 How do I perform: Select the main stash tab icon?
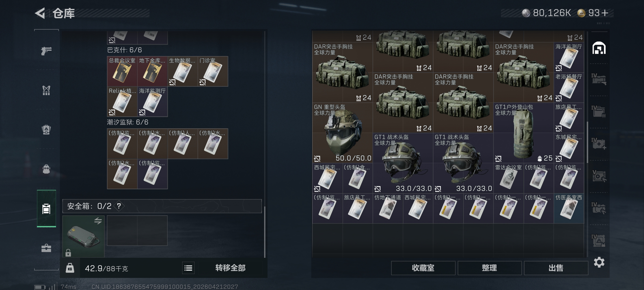click(599, 48)
